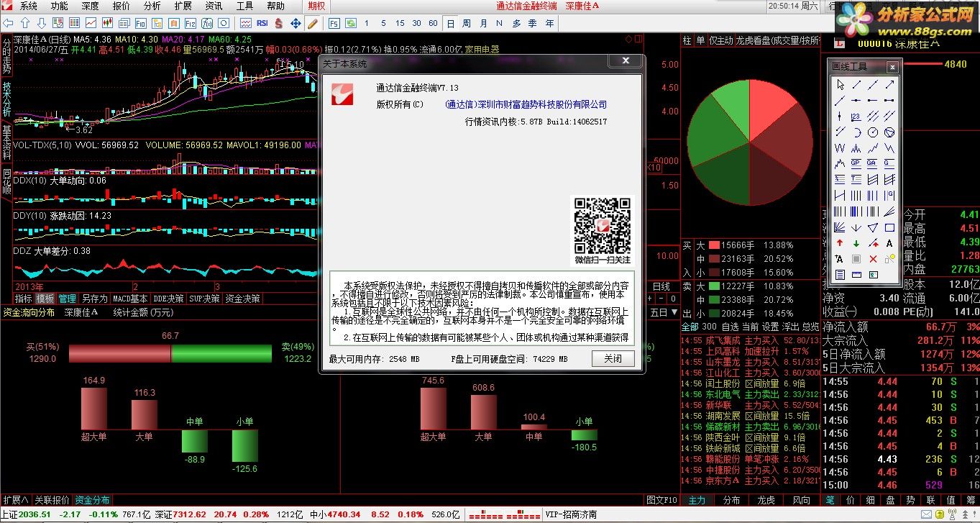Image resolution: width=980 pixels, height=523 pixels.
Task: Click the back arrow toolbar icon
Action: coord(8,23)
